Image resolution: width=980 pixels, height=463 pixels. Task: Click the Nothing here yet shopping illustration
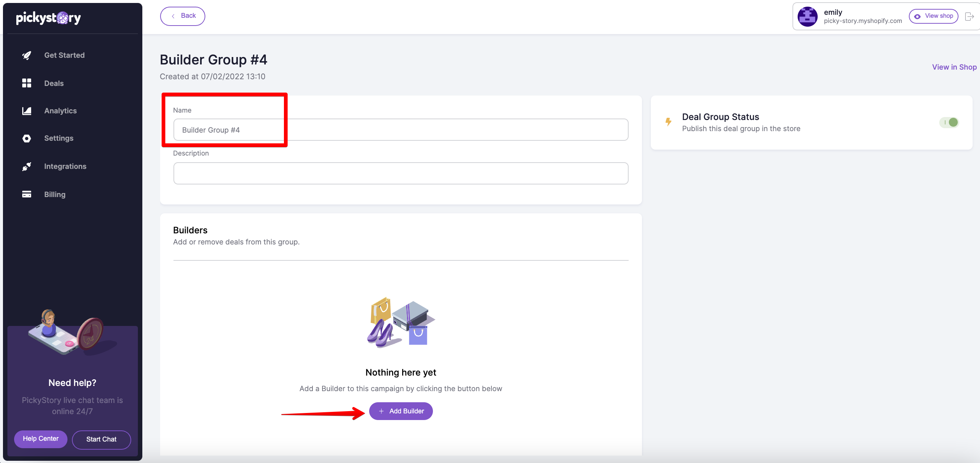[401, 322]
